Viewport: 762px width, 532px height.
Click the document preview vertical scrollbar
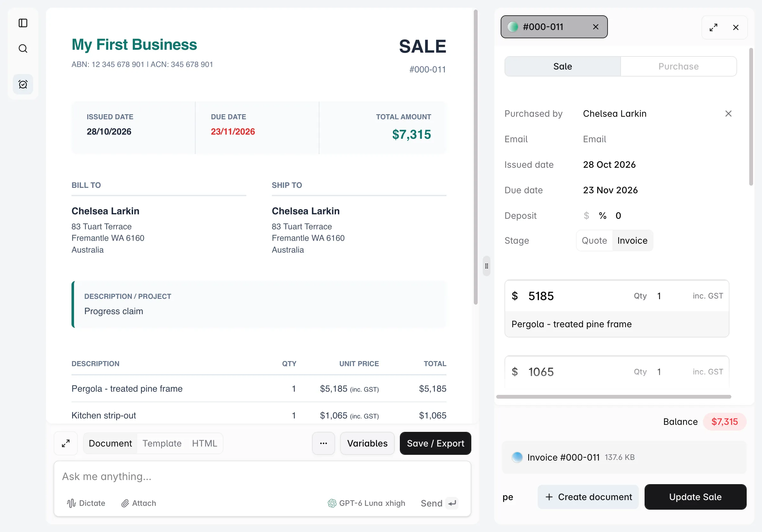(x=475, y=157)
